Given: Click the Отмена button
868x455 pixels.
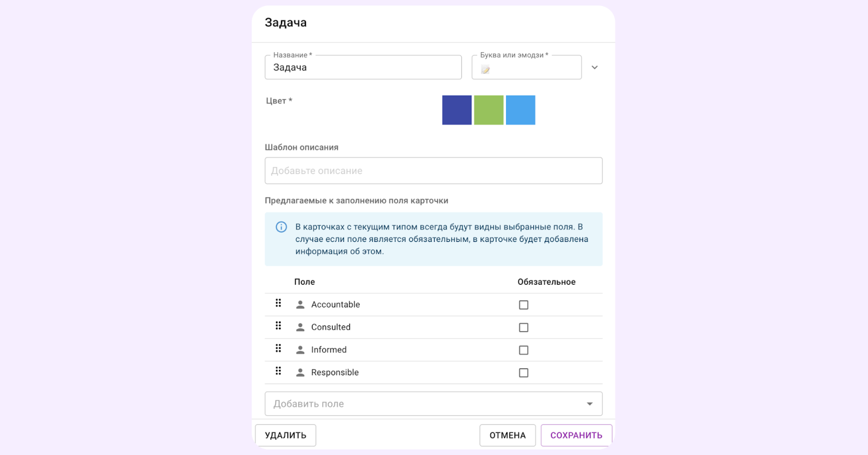Looking at the screenshot, I should click(507, 435).
